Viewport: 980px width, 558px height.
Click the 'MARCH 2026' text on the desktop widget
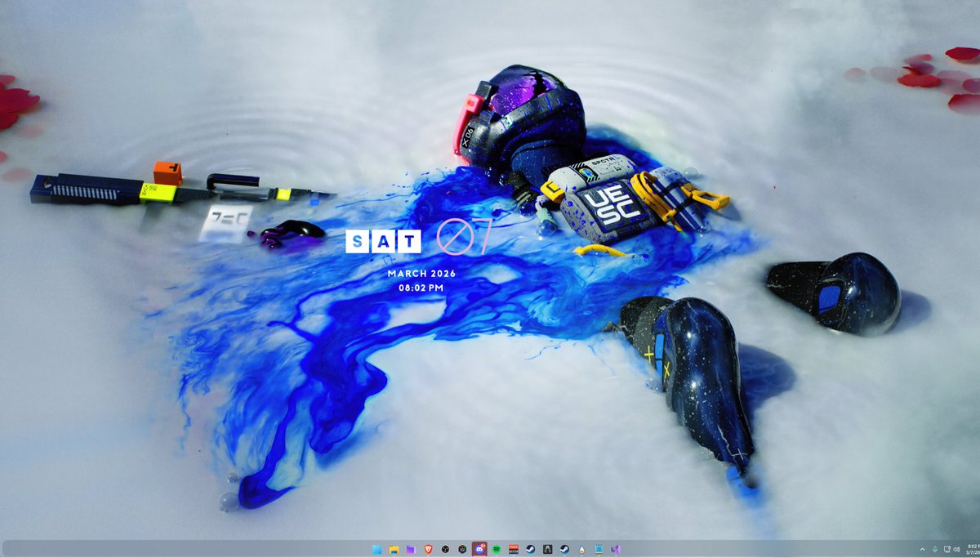click(421, 274)
